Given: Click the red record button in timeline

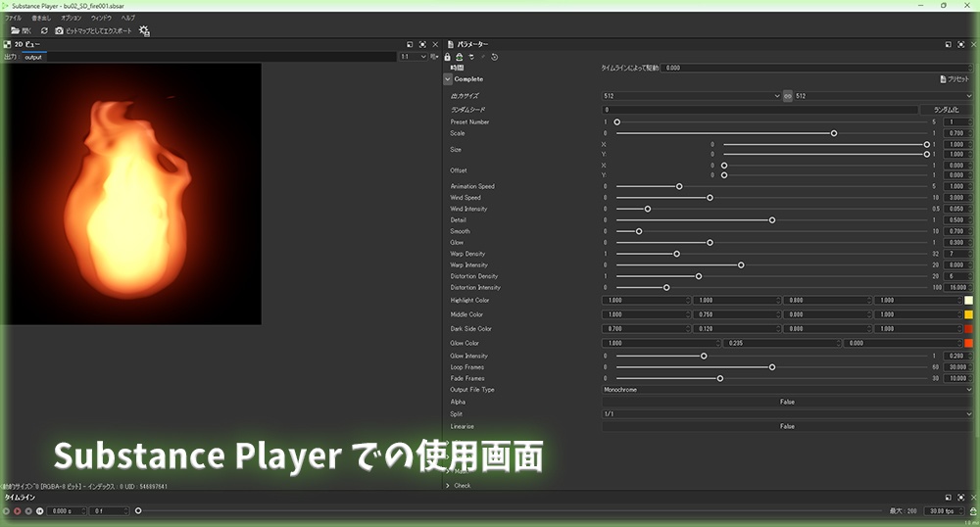Looking at the screenshot, I should 18,510.
